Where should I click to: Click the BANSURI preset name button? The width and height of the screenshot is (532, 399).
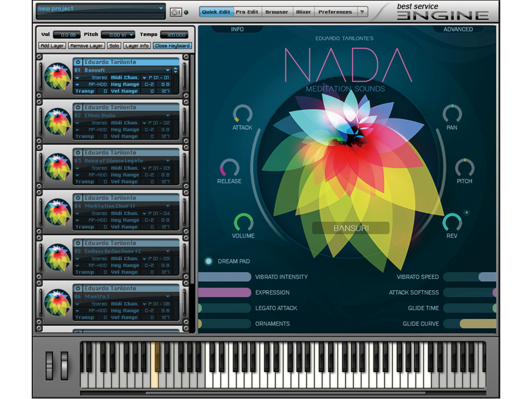click(351, 228)
